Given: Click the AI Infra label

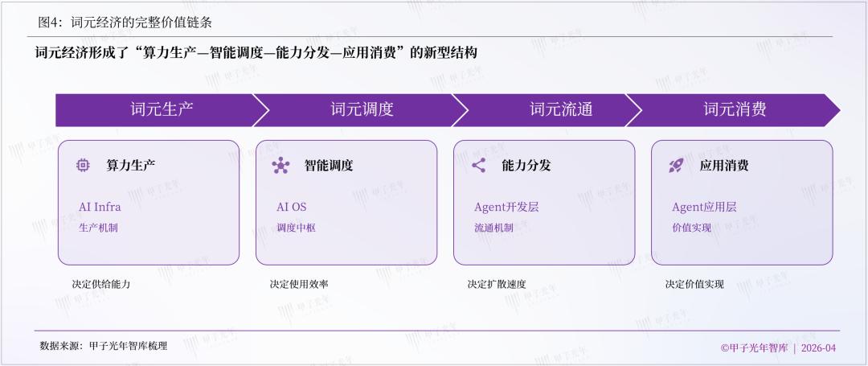Looking at the screenshot, I should 100,207.
